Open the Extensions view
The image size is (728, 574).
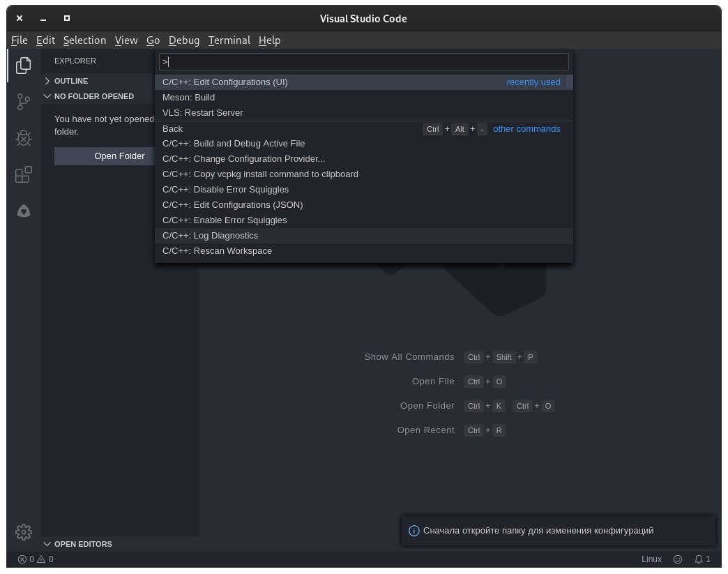pyautogui.click(x=23, y=174)
